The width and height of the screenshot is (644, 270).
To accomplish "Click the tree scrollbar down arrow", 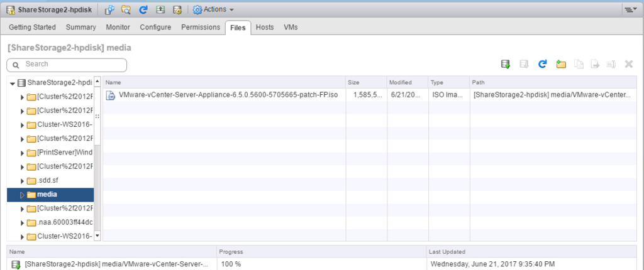I will (x=97, y=236).
